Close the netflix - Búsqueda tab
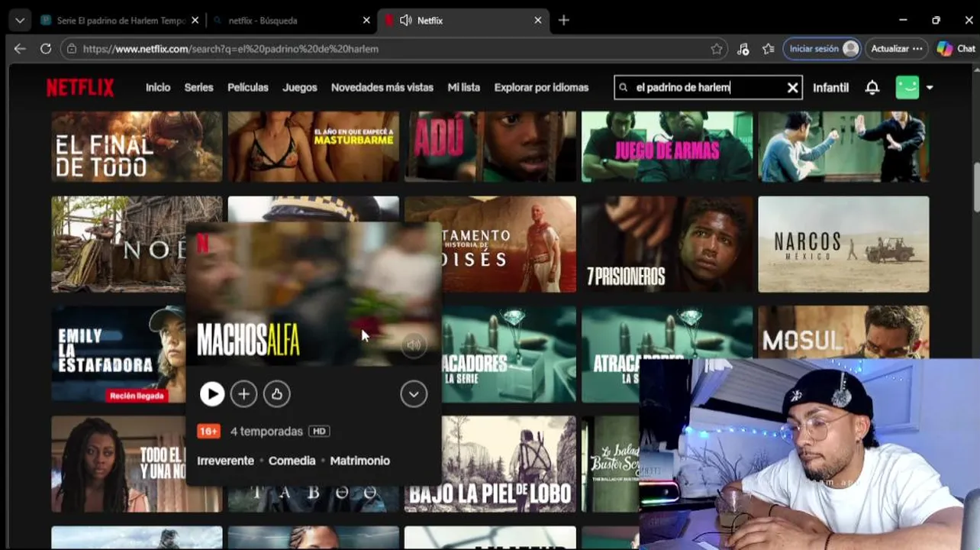 [366, 21]
